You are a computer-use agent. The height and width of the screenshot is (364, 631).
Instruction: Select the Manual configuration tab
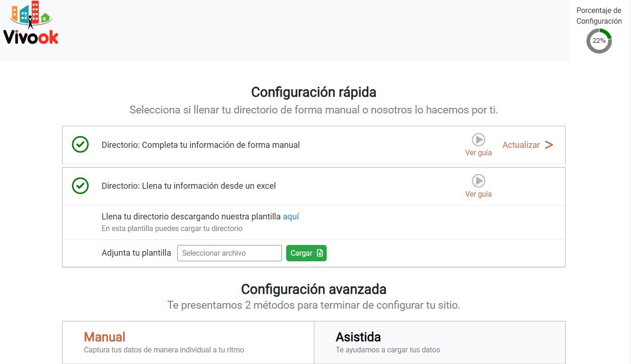(188, 342)
